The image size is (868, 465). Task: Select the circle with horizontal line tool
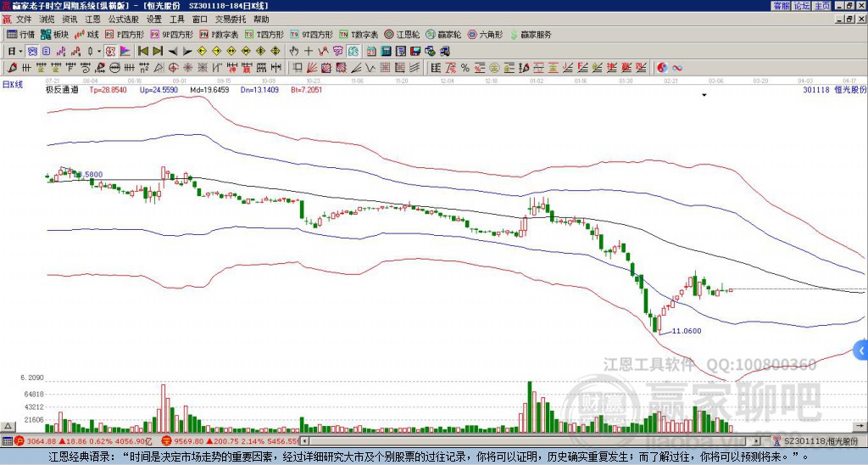point(114,68)
